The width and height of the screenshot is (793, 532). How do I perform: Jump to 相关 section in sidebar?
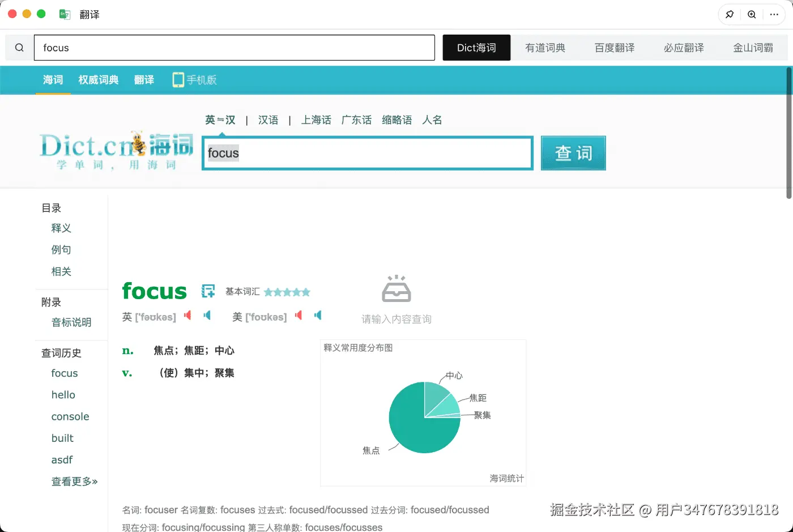[61, 271]
